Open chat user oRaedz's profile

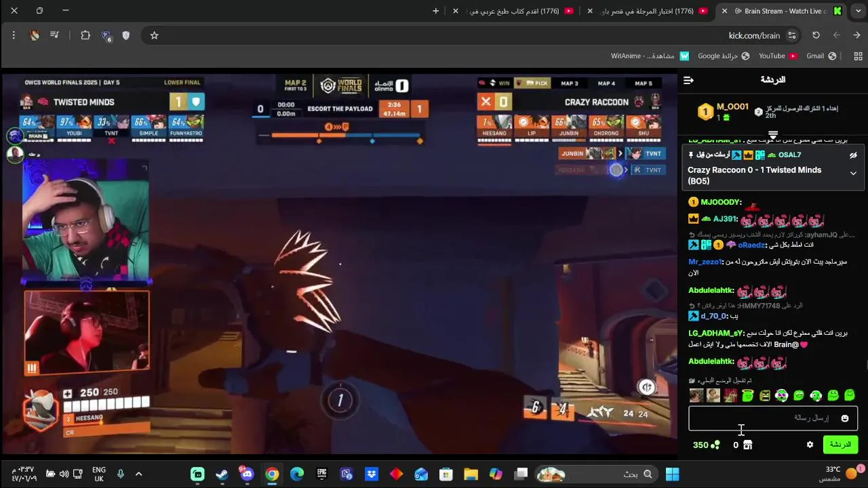tap(752, 245)
